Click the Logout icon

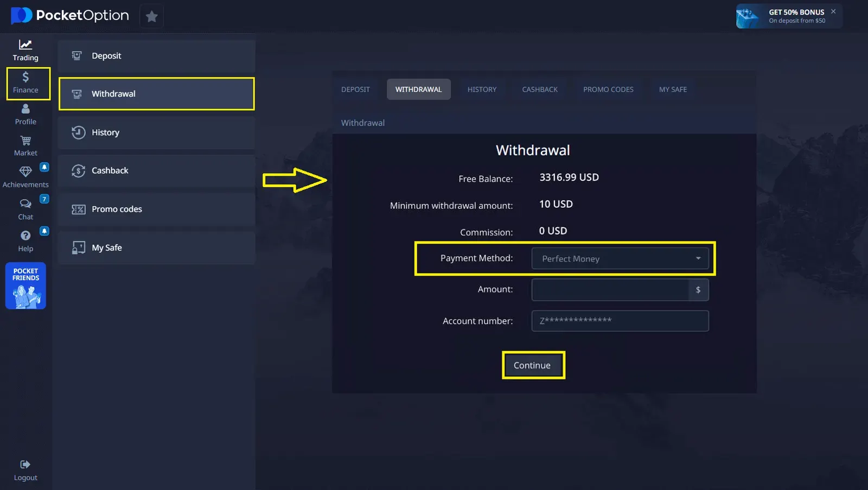tap(25, 465)
